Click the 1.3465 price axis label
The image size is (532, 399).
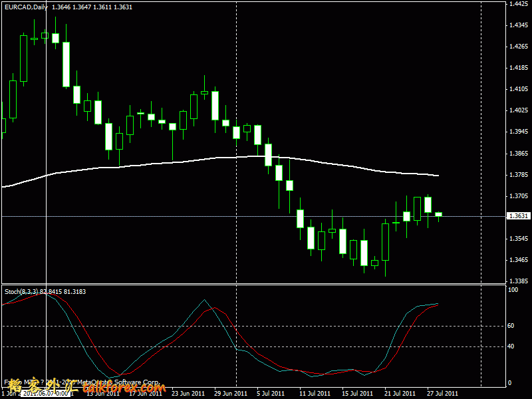pyautogui.click(x=519, y=260)
